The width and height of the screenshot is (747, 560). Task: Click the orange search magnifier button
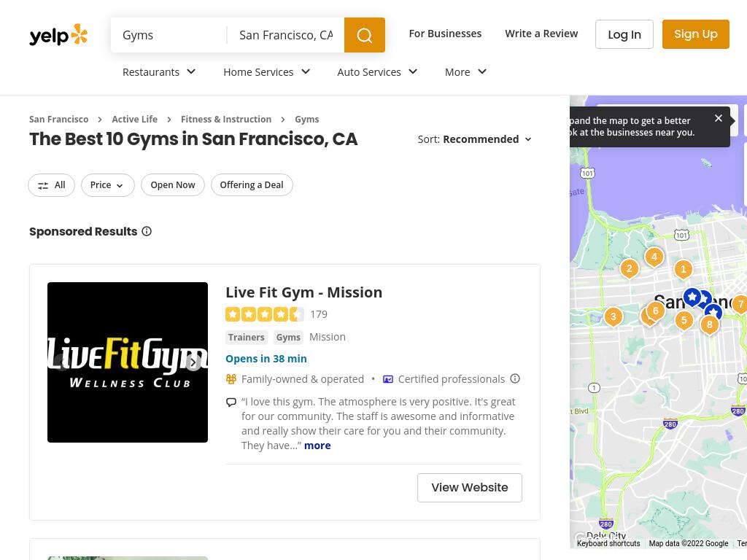tap(365, 35)
